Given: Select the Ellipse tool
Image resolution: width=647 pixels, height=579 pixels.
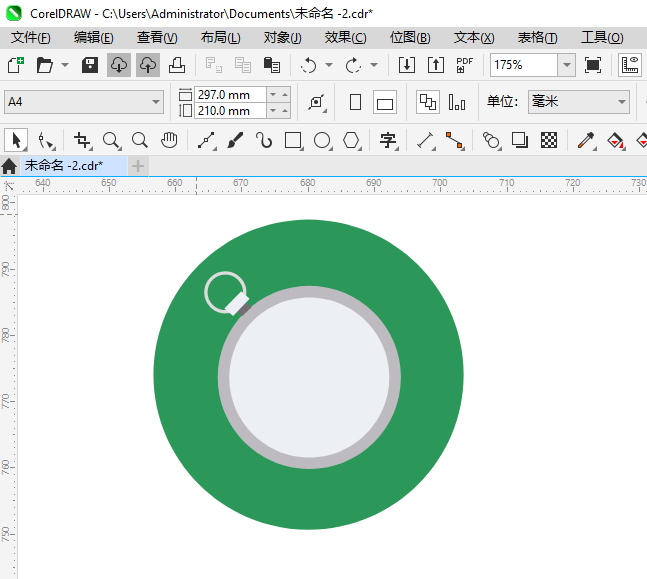Looking at the screenshot, I should tap(322, 140).
